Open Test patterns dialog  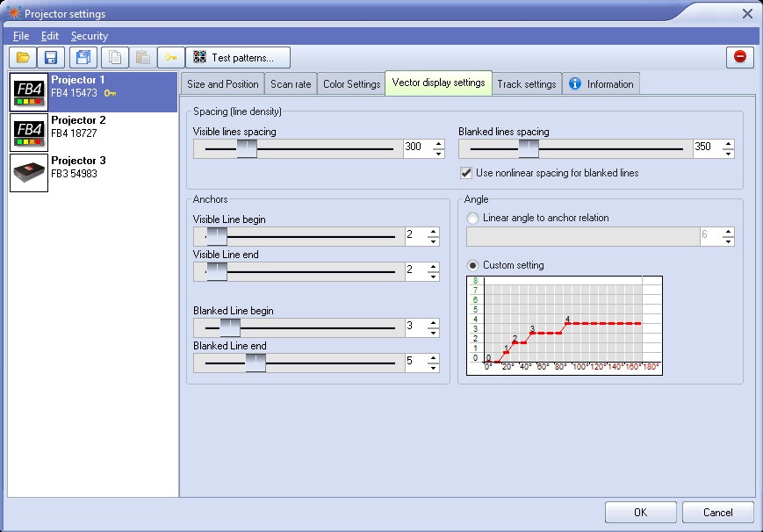click(x=237, y=58)
